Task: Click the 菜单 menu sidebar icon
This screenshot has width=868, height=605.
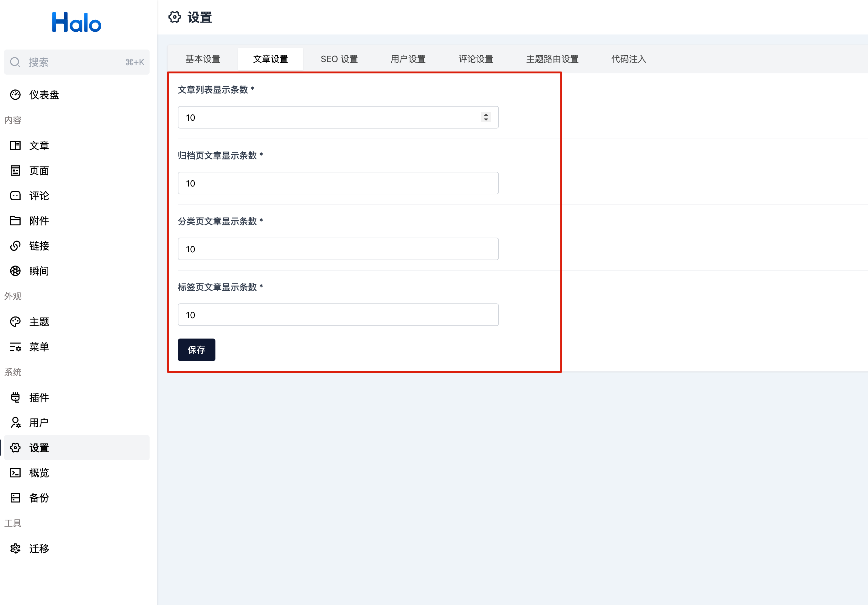Action: [x=15, y=347]
